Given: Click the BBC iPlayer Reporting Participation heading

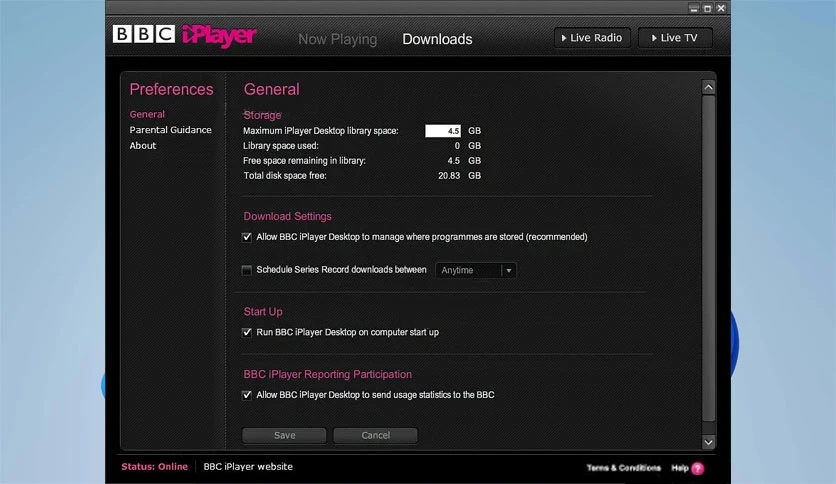Looking at the screenshot, I should click(x=327, y=374).
